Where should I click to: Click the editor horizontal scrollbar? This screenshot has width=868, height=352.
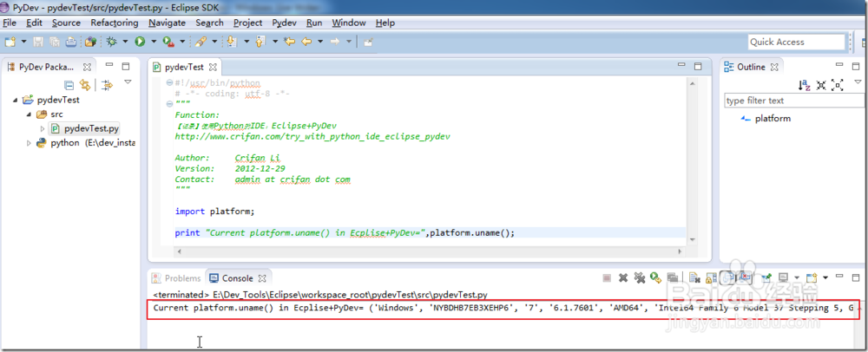[x=428, y=251]
